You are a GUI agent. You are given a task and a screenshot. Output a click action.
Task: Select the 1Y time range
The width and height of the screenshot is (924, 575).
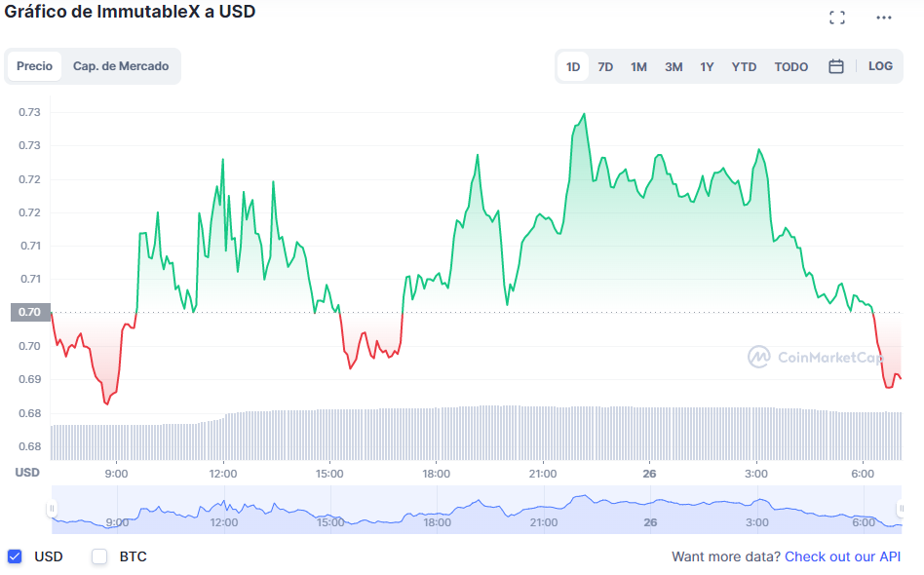click(x=707, y=66)
